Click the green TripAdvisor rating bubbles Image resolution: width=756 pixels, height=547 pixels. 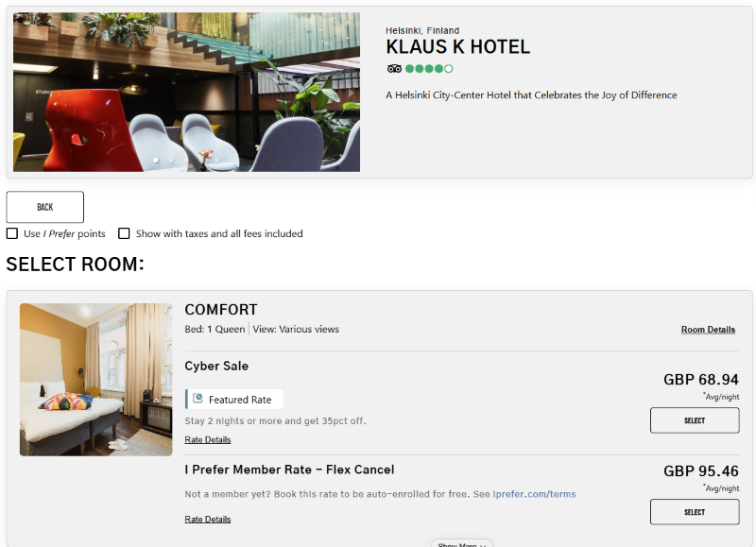(x=429, y=69)
